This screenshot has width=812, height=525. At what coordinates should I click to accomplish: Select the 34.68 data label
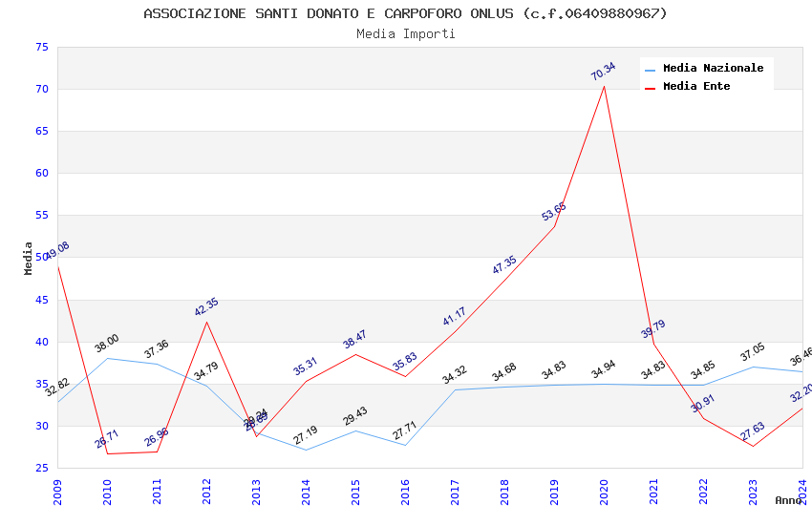(503, 371)
